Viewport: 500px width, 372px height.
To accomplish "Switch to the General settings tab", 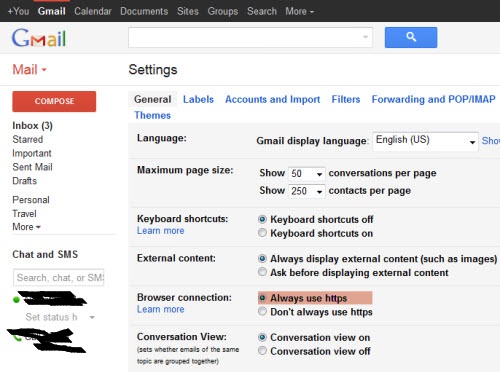I will [152, 99].
